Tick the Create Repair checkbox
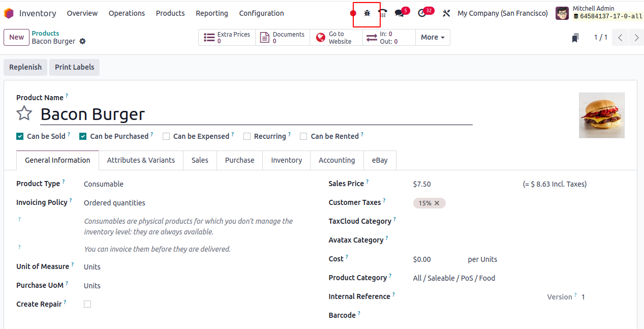Image resolution: width=644 pixels, height=329 pixels. [87, 304]
